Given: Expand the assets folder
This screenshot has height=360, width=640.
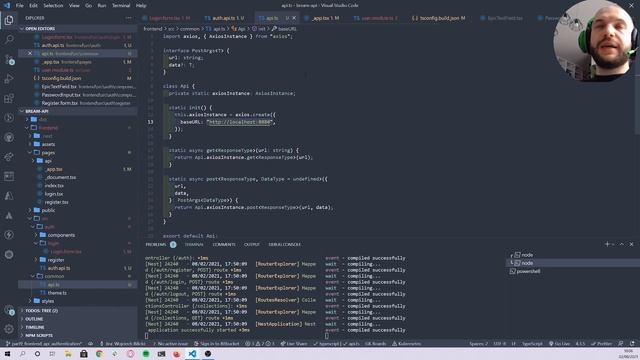Looking at the screenshot, I should click(48, 144).
